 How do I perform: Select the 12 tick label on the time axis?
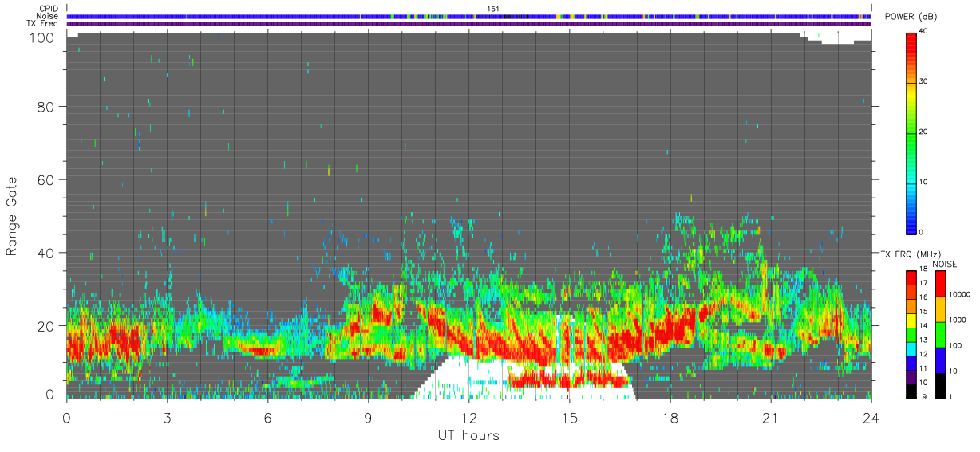[x=469, y=418]
